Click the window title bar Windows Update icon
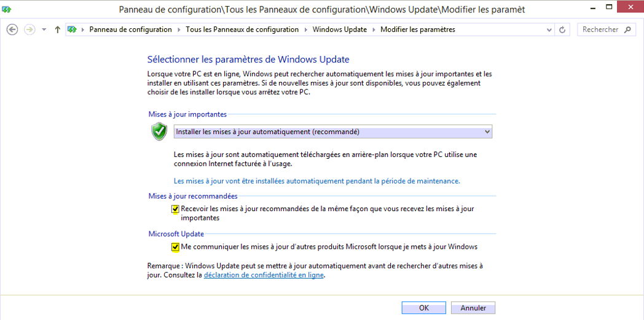Screen dimensions: 644x320 point(7,9)
